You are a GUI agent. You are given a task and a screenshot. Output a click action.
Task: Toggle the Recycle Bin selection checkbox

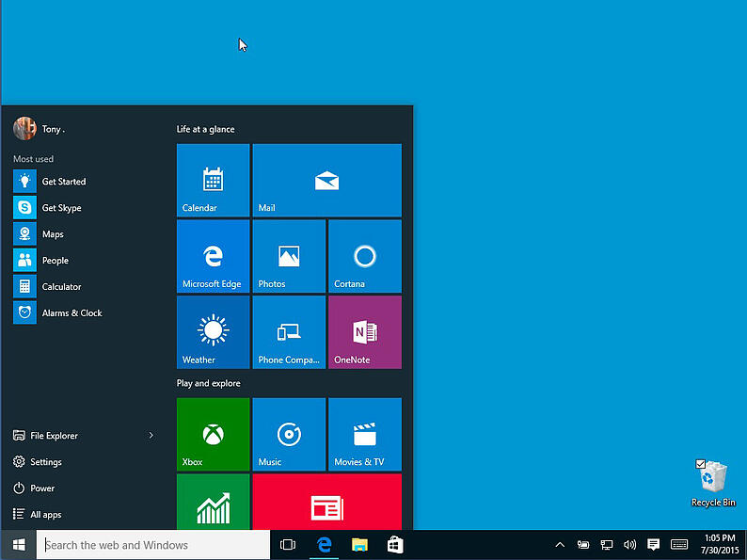(700, 464)
